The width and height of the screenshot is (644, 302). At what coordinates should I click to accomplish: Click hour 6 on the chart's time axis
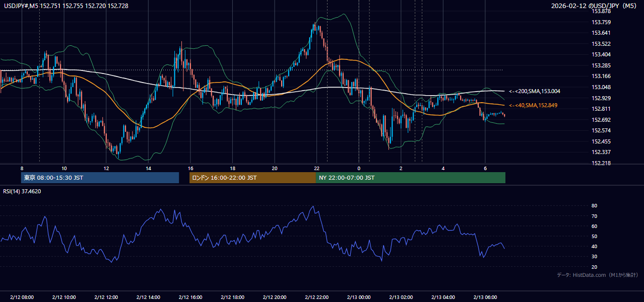485,168
